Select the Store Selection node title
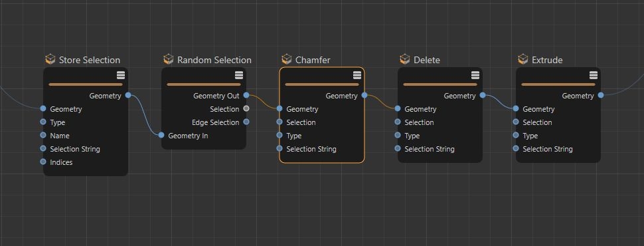Screen dimensions: 644x246 pos(90,60)
